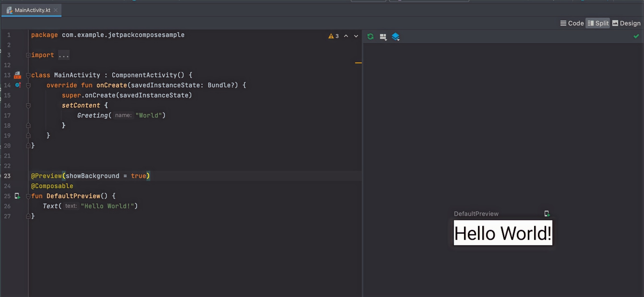Switch to Split view mode
Image resolution: width=644 pixels, height=297 pixels.
tap(598, 23)
